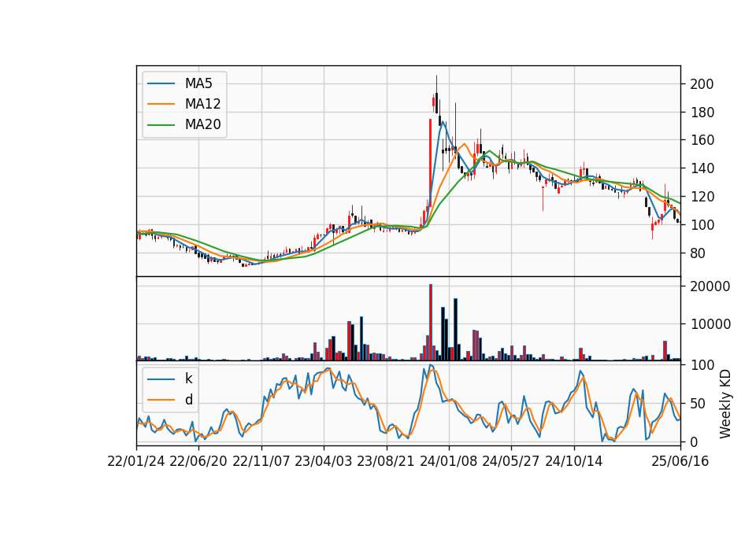756x543 pixels.
Task: Click the MA20 legend label
Action: (202, 124)
